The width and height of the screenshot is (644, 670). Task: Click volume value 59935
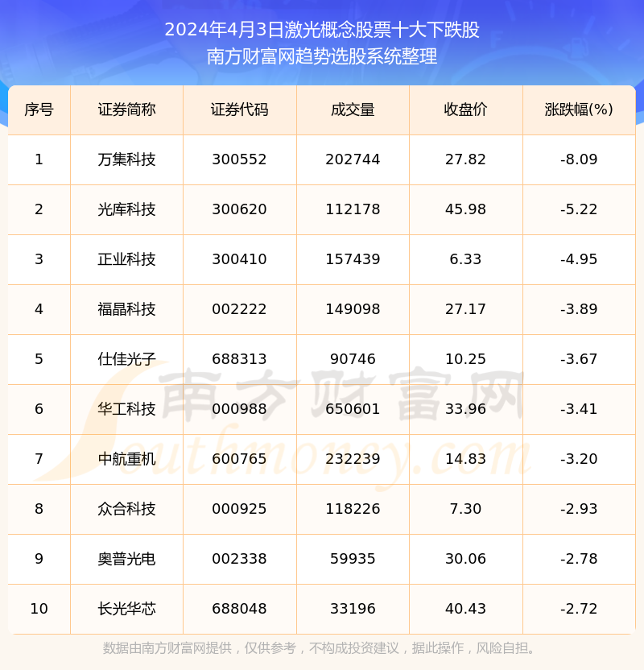353,559
